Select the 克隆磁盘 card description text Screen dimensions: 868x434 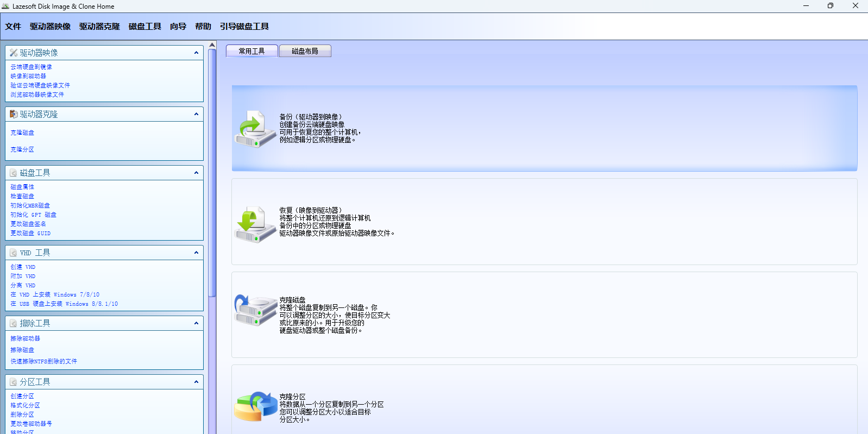[335, 315]
